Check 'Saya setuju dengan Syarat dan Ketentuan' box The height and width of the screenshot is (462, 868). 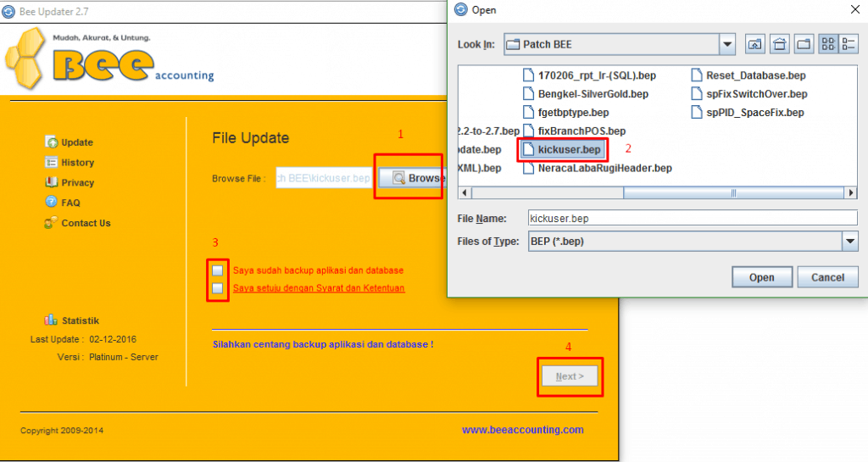click(x=218, y=288)
